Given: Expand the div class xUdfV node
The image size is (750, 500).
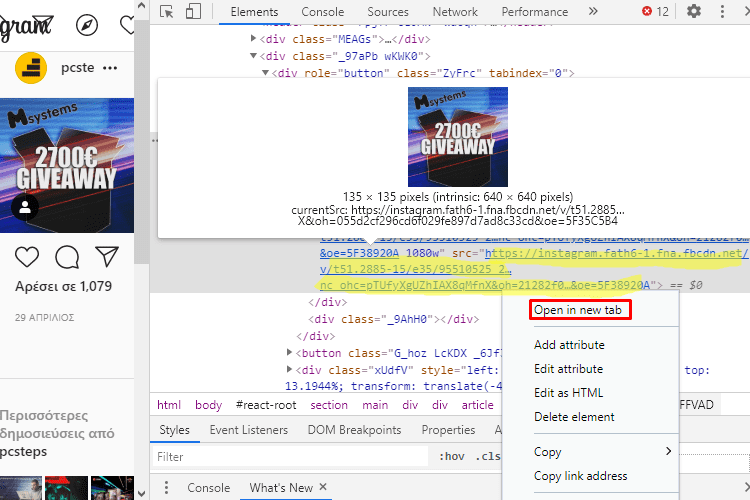Looking at the screenshot, I should point(289,369).
